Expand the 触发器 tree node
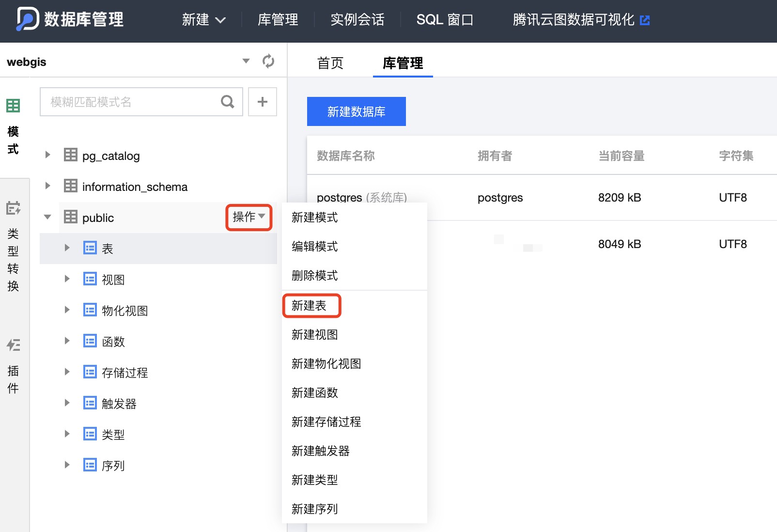The width and height of the screenshot is (777, 532). [x=67, y=403]
